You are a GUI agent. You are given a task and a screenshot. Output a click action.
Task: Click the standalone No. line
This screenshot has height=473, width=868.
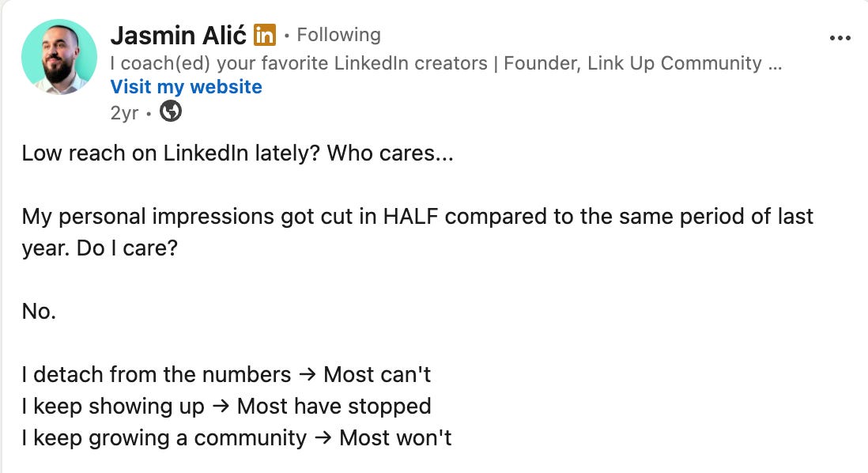click(39, 312)
